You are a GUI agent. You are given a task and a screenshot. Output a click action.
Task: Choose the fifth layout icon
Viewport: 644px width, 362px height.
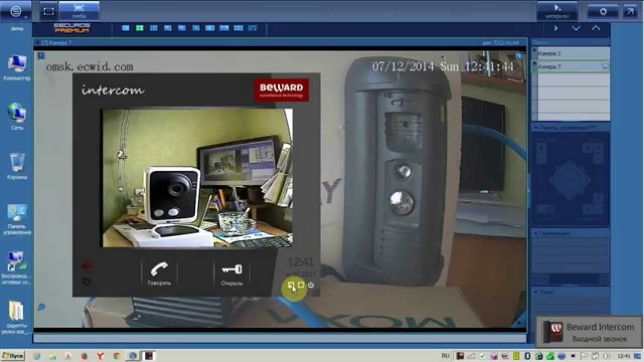pos(182,28)
